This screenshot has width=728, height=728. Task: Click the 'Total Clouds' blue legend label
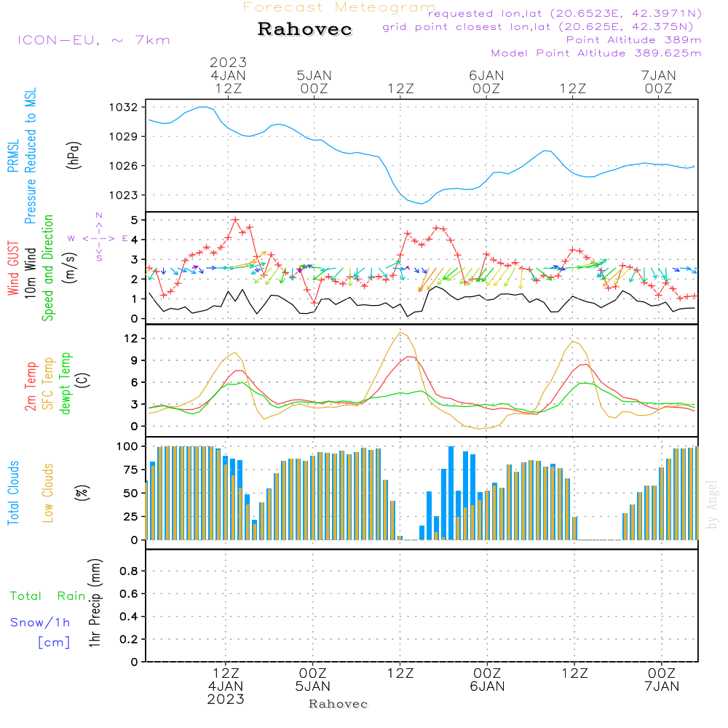tap(13, 493)
